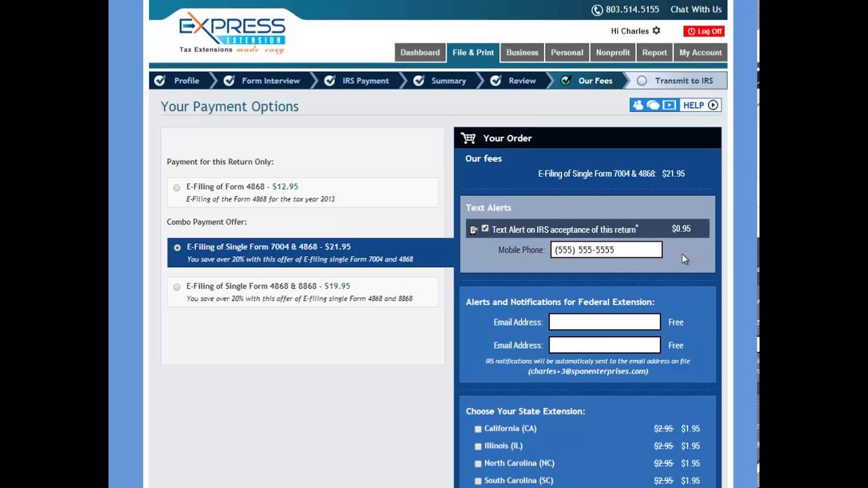
Task: Switch to the Business tab
Action: [x=522, y=53]
